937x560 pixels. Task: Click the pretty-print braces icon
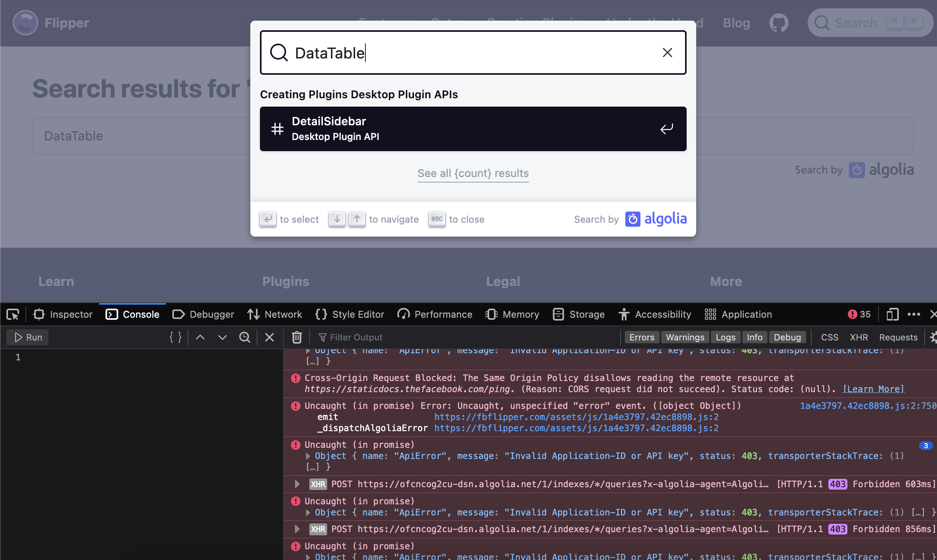click(175, 337)
